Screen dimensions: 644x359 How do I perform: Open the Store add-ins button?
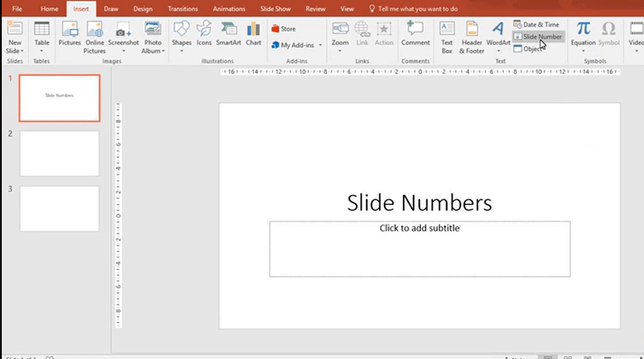[284, 29]
